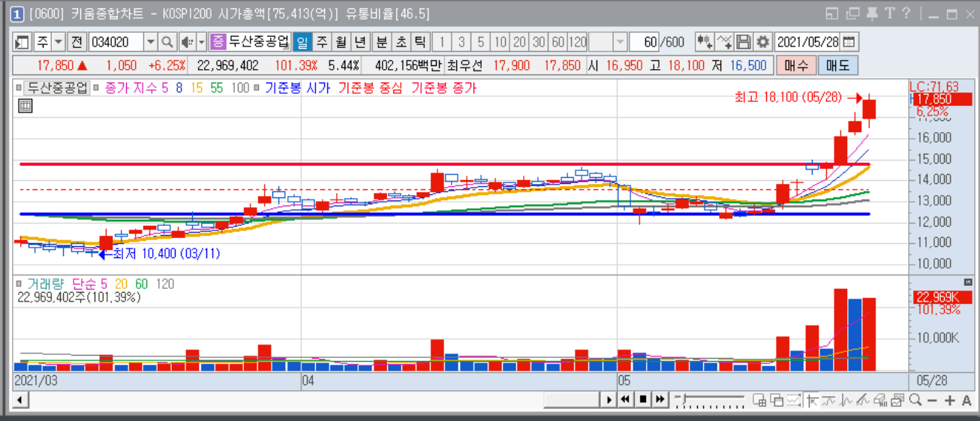Switch to the 월 monthly period
The height and width of the screenshot is (421, 980).
point(341,42)
